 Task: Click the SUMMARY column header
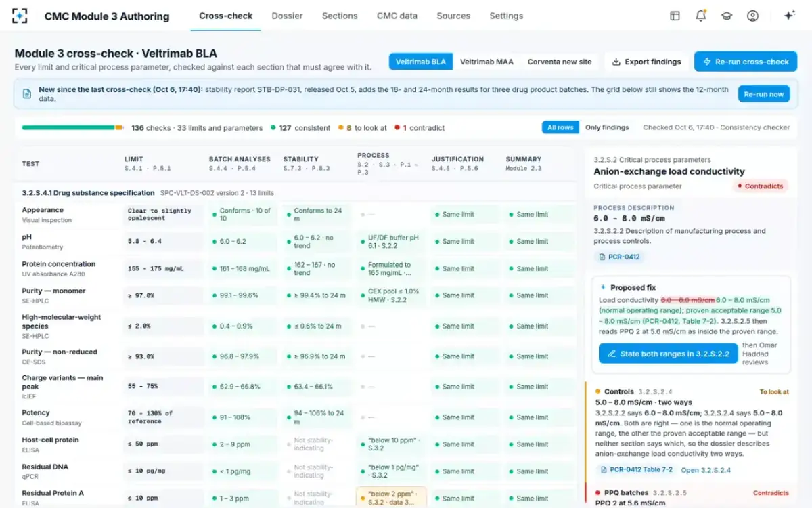[524, 159]
